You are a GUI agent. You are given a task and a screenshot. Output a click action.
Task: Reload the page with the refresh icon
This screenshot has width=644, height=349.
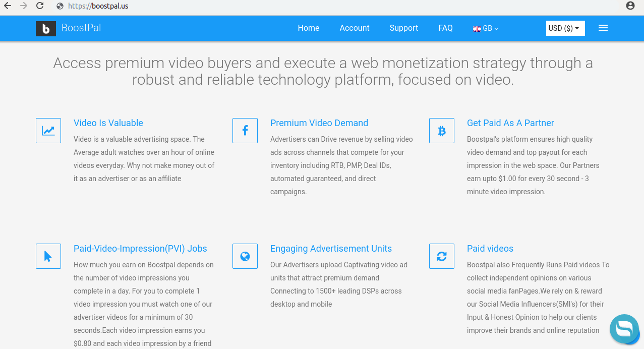[x=40, y=6]
